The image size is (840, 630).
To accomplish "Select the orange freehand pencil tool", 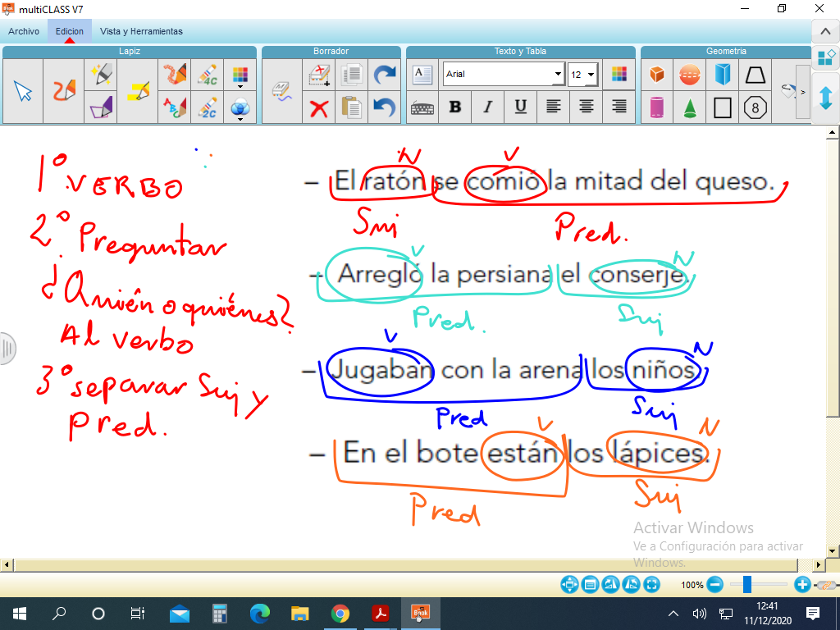I will 64,91.
